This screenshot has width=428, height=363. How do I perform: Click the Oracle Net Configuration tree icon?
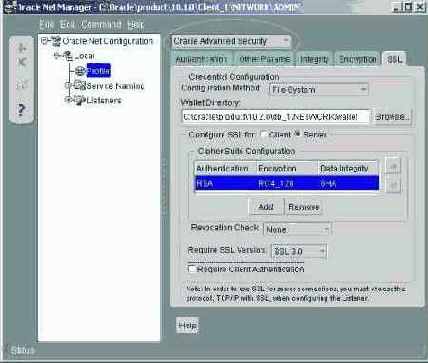coord(56,41)
